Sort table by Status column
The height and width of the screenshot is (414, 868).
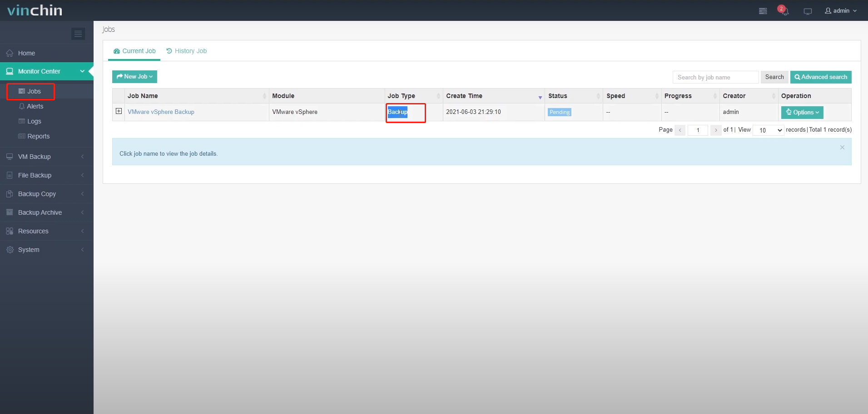click(574, 96)
